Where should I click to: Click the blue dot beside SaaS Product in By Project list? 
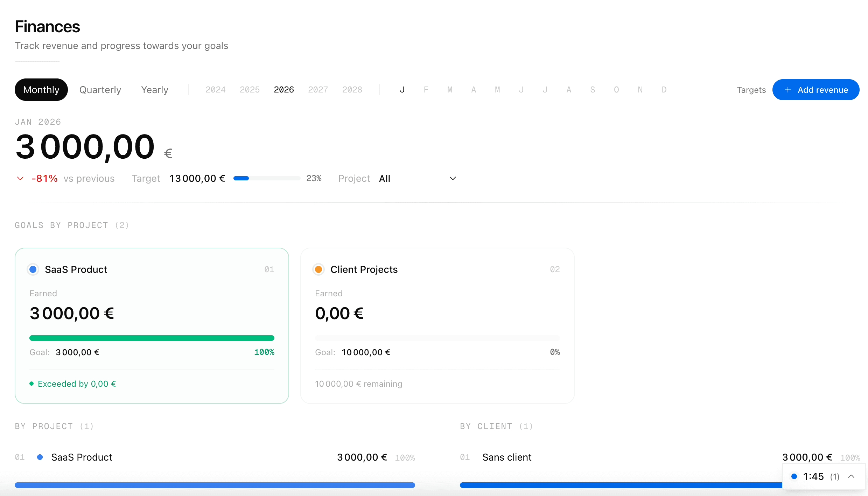pos(40,457)
